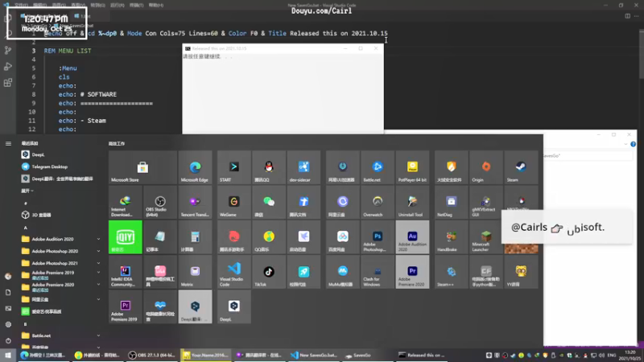Launch Adobe Audition 2020 tile
The image size is (644, 362).
412,237
